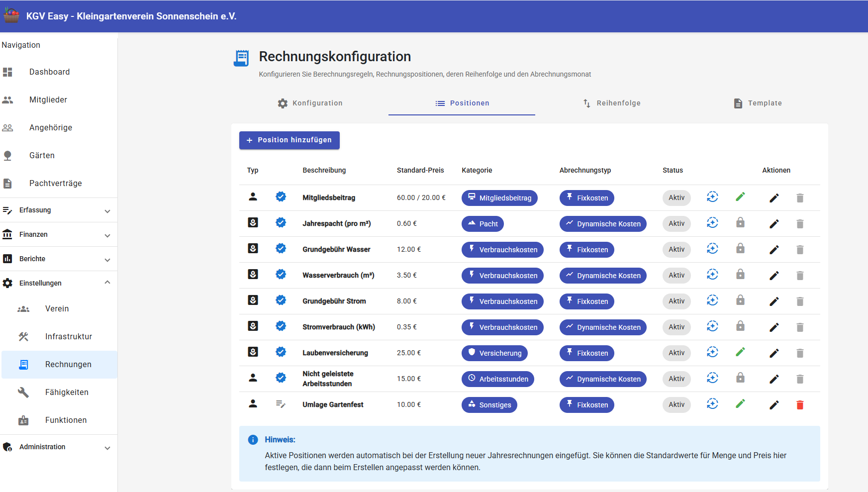Click the trash icon in the Grundgebühr Wasser row
The height and width of the screenshot is (492, 868).
800,250
